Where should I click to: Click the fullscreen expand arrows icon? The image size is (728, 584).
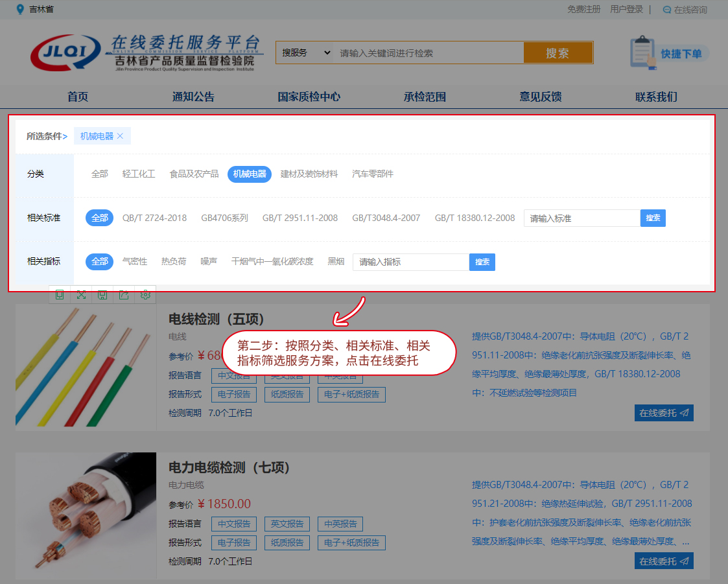[x=81, y=294]
